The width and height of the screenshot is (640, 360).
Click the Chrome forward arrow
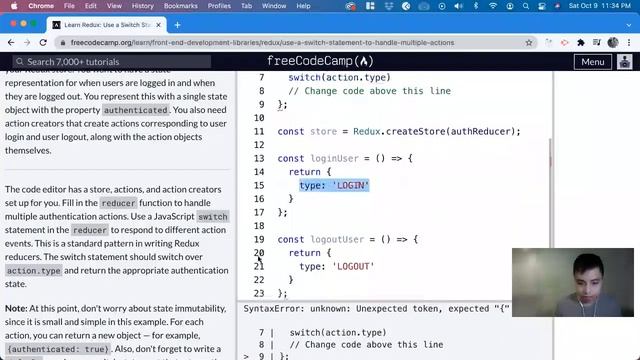coord(27,42)
